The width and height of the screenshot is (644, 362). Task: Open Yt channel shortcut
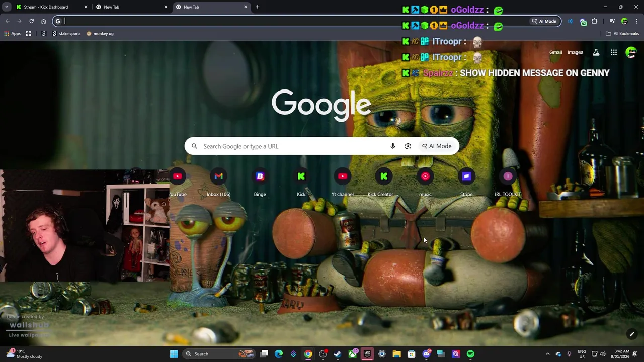[x=343, y=183]
